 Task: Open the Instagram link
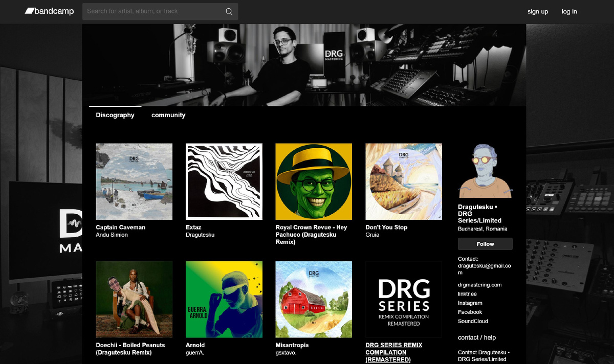pos(470,303)
